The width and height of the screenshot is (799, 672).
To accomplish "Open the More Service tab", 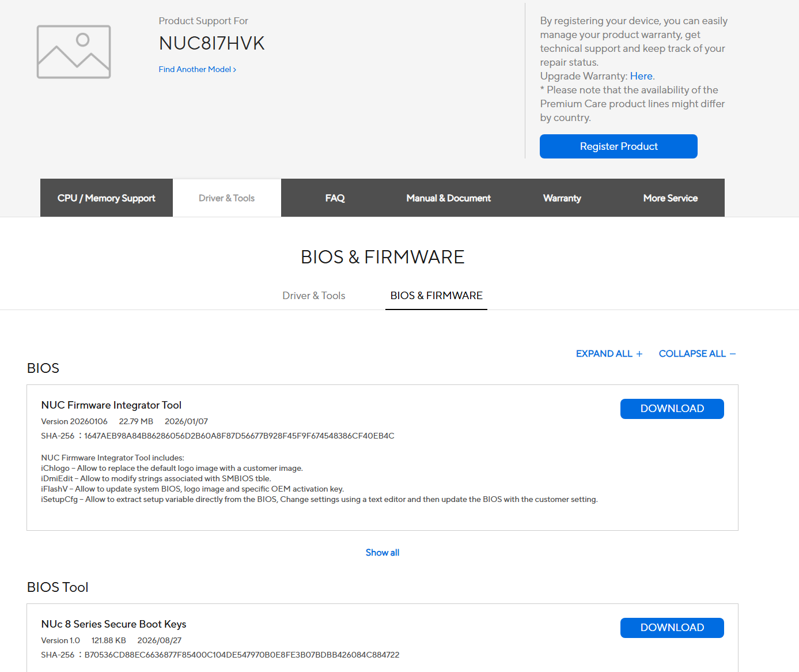I will (671, 198).
